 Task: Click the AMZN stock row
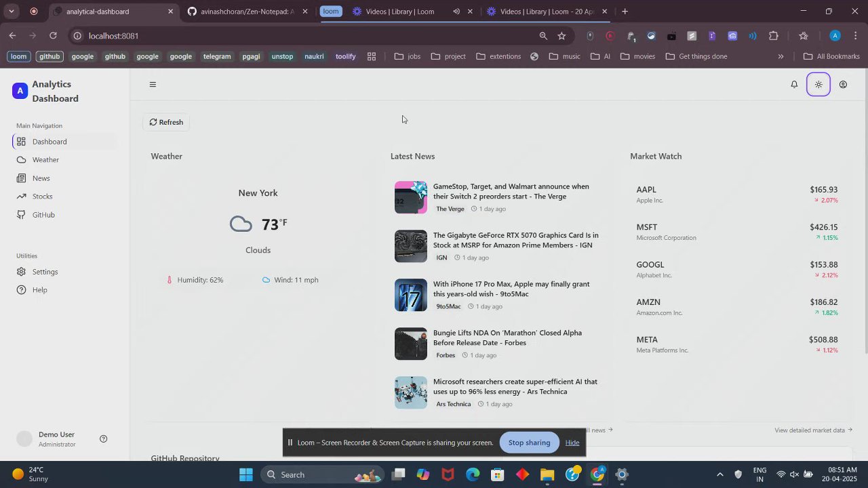(x=737, y=307)
